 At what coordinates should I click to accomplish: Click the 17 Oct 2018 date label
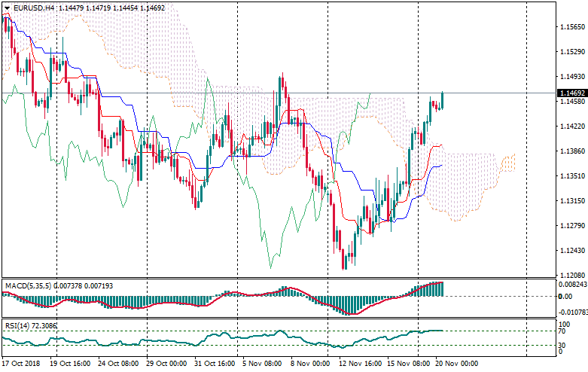coord(21,363)
